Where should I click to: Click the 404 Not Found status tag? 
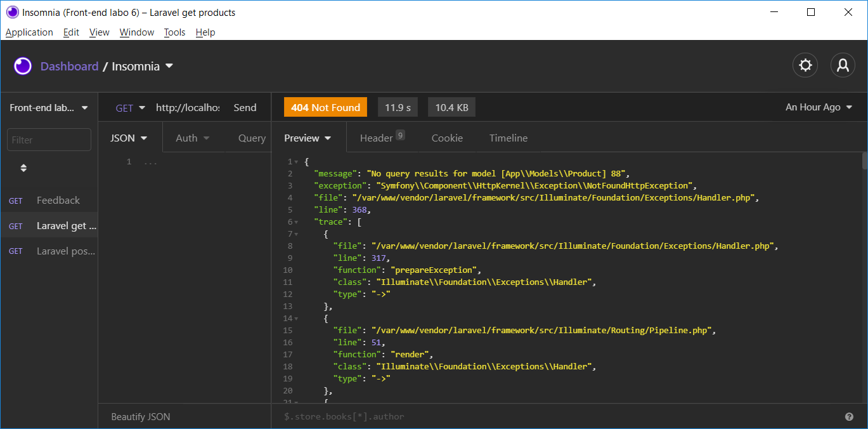tap(325, 107)
